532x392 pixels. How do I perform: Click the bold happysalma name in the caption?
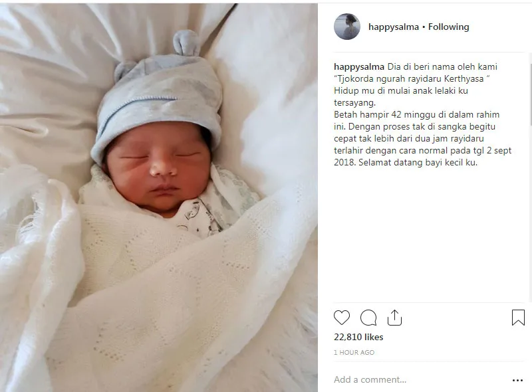click(x=359, y=67)
